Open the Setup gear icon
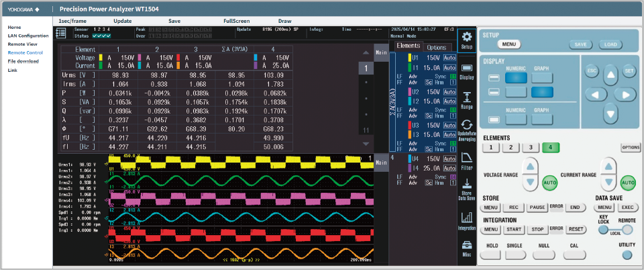The image size is (644, 270). (x=467, y=41)
